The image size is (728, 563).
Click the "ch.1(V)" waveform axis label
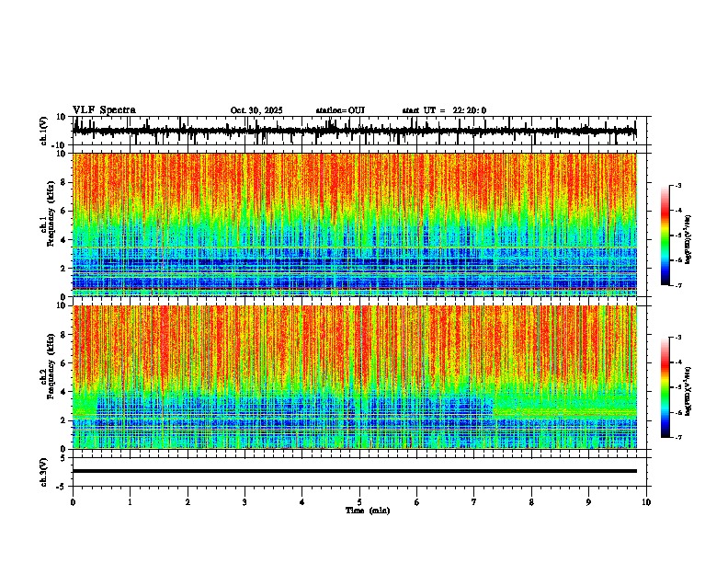click(44, 131)
